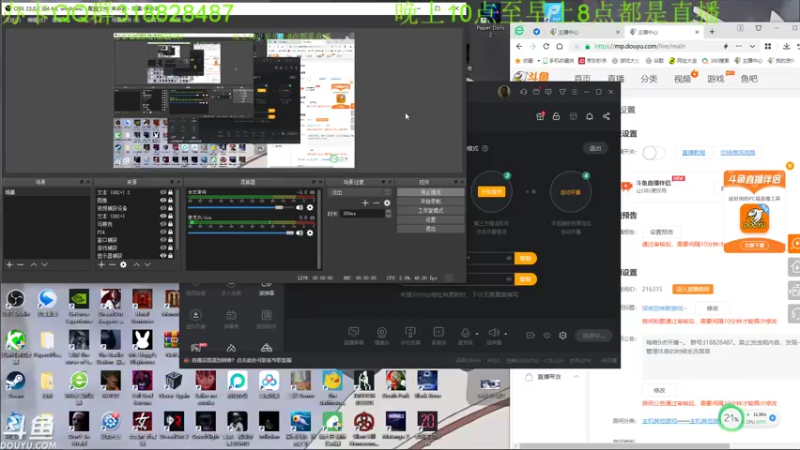This screenshot has height=450, width=800.
Task: Toggle visibility eye of 文本 (GDI+) 2 source
Action: click(x=163, y=192)
